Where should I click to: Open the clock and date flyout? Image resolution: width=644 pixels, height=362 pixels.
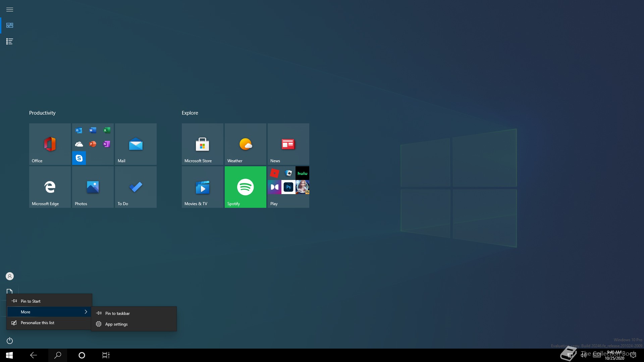click(x=614, y=355)
